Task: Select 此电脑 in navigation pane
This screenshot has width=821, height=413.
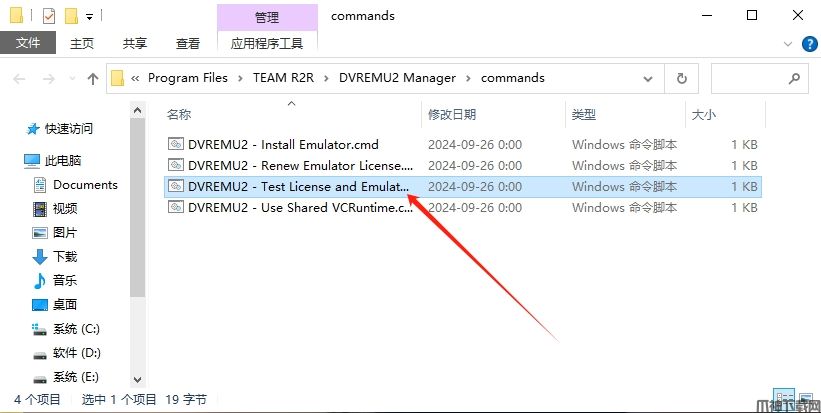Action: coord(52,161)
